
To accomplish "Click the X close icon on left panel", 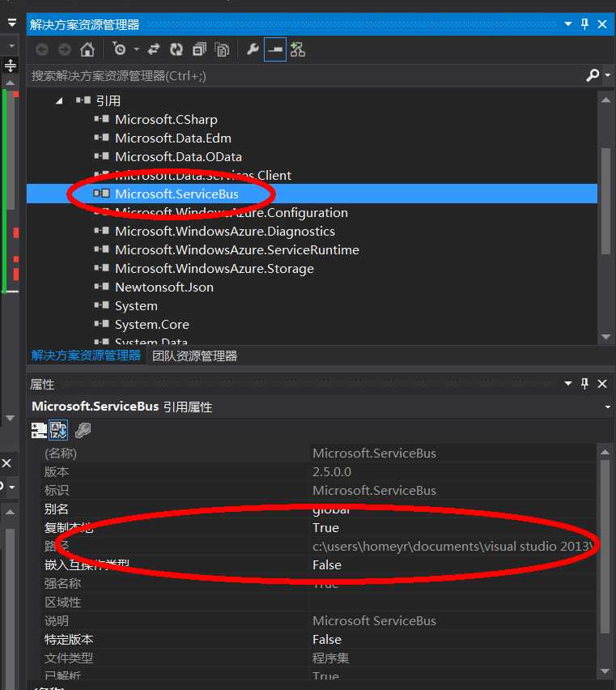I will coord(6,463).
